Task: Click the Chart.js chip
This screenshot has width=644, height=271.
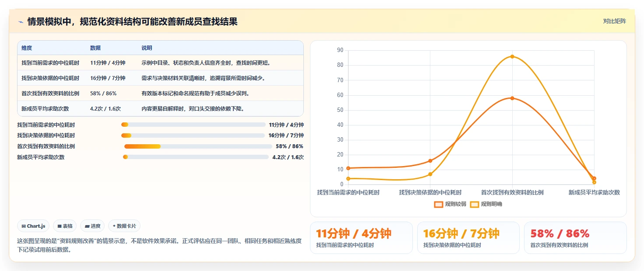Action: coord(34,226)
